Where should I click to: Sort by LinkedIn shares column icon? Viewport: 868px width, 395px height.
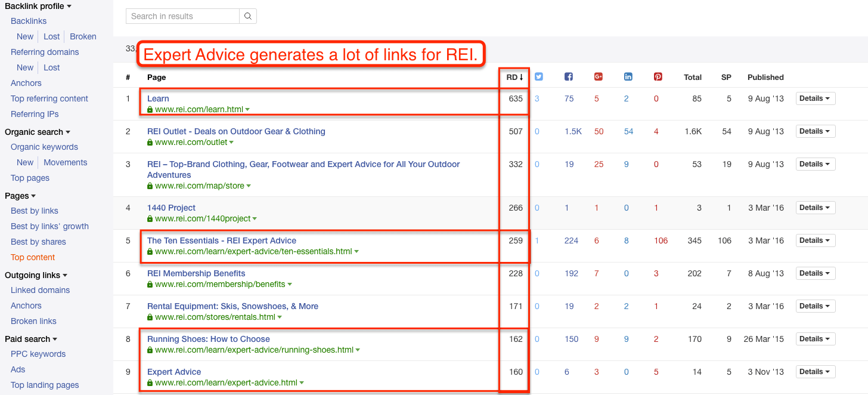click(628, 77)
